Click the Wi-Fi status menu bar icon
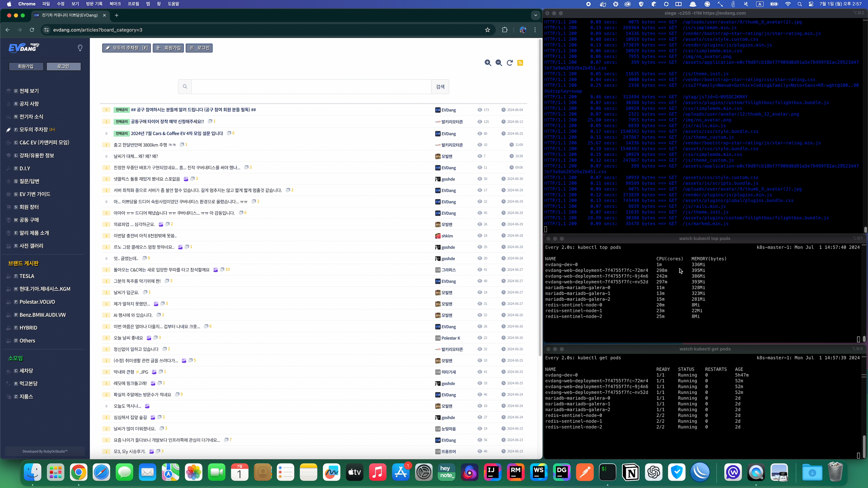The image size is (868, 488). coord(788,4)
